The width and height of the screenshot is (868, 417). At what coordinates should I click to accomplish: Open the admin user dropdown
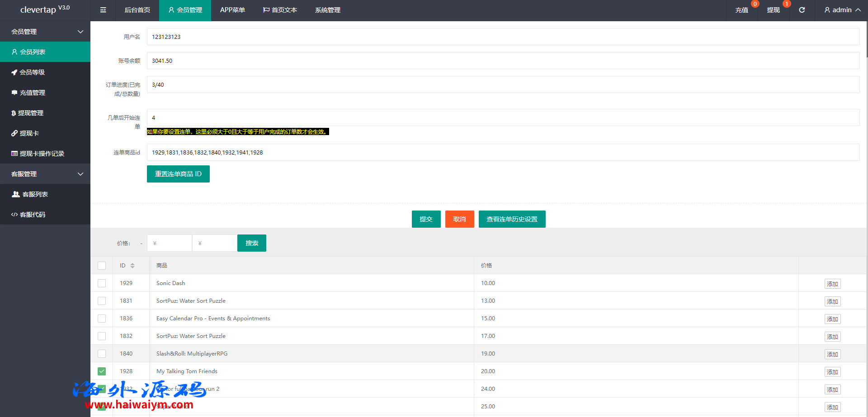point(842,10)
